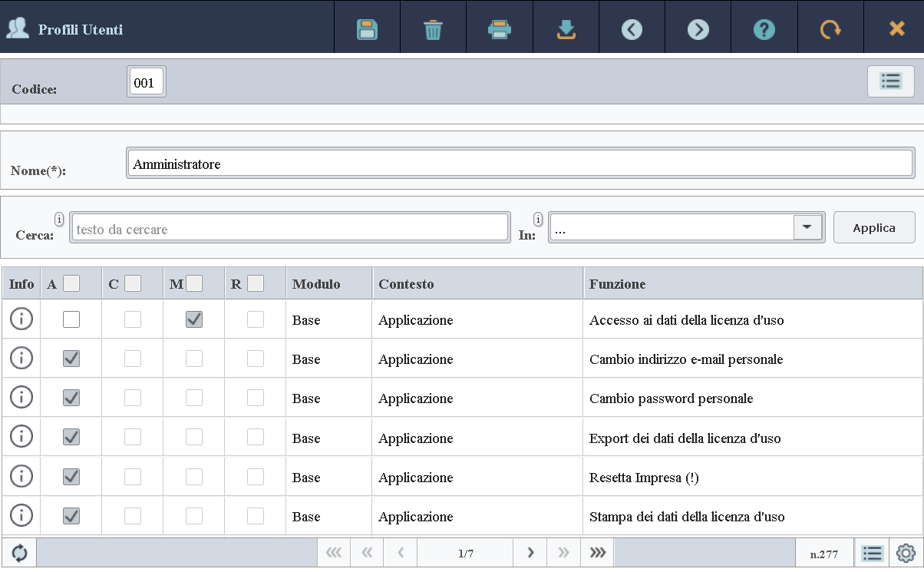The image size is (924, 572).
Task: Check C for Cambio password personale
Action: [133, 398]
